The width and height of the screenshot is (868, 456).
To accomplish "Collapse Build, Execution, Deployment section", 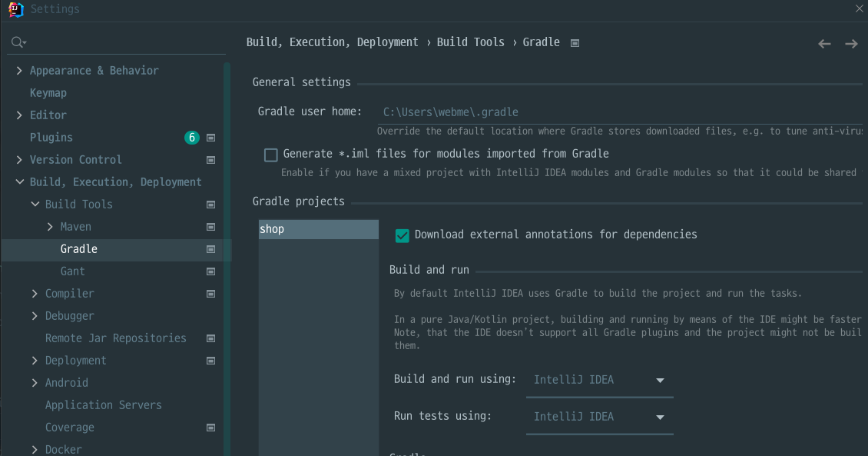I will [x=19, y=181].
